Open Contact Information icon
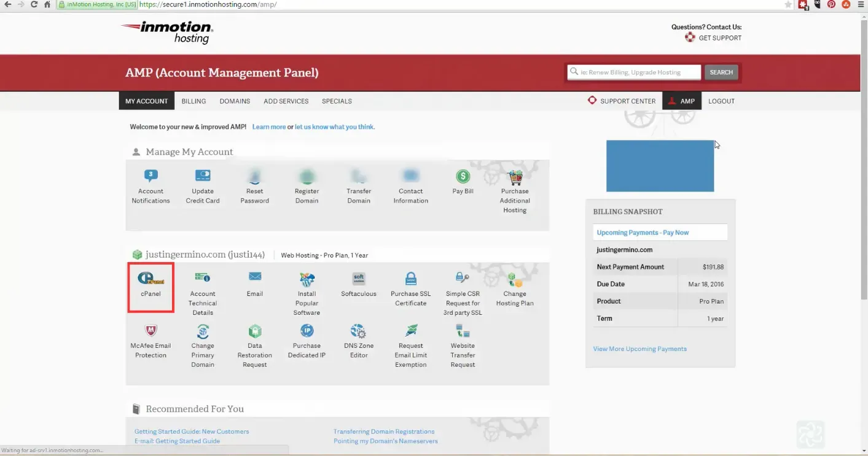The width and height of the screenshot is (868, 456). click(x=411, y=176)
